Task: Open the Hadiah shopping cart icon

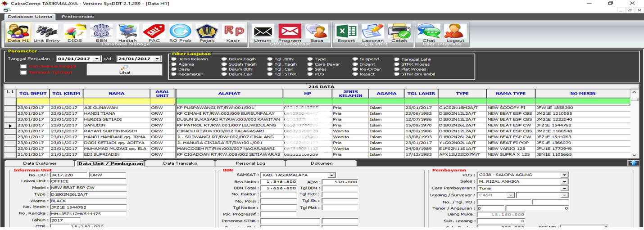Action: (127, 33)
